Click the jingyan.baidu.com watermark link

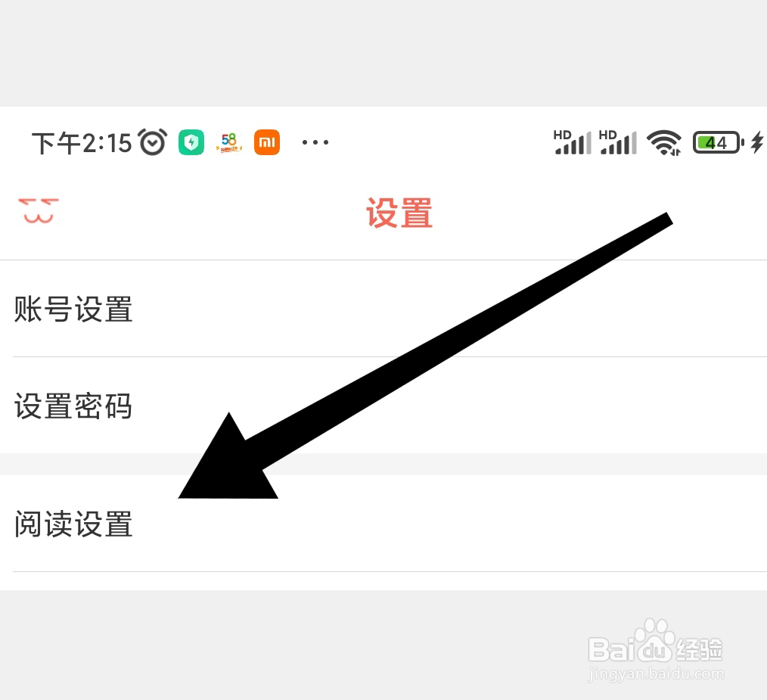coord(656,674)
